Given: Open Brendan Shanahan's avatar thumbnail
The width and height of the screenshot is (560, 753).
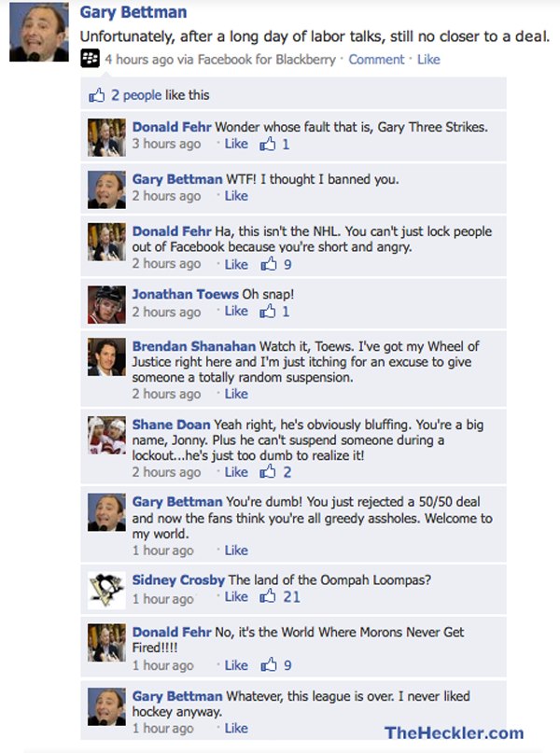Looking at the screenshot, I should coord(106,356).
